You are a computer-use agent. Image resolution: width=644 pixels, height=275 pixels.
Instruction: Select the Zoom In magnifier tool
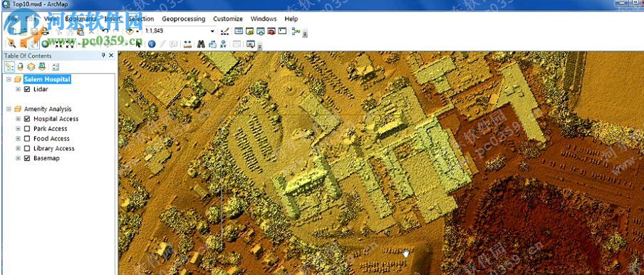[12, 44]
